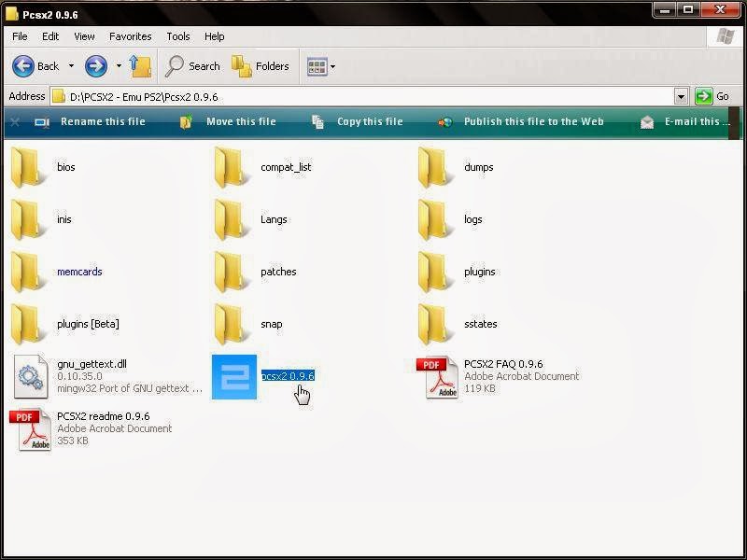Image resolution: width=747 pixels, height=560 pixels.
Task: Open the View menu
Action: pos(84,36)
